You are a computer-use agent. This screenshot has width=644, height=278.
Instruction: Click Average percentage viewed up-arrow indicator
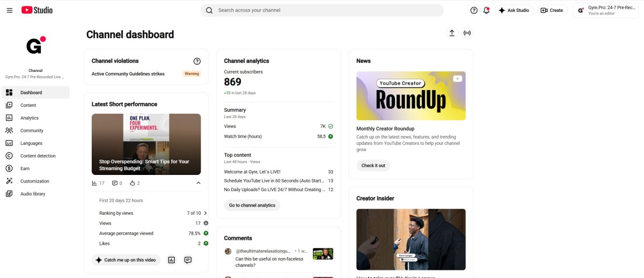[x=206, y=233]
